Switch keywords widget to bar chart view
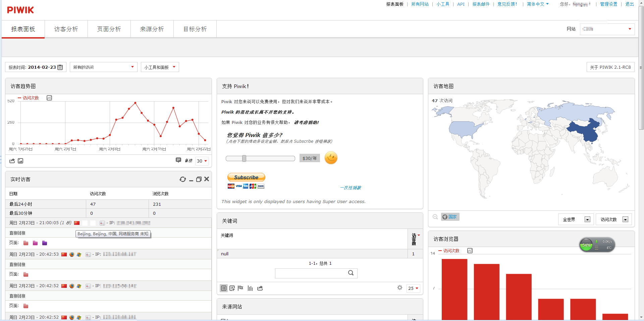644x321 pixels. pyautogui.click(x=250, y=288)
